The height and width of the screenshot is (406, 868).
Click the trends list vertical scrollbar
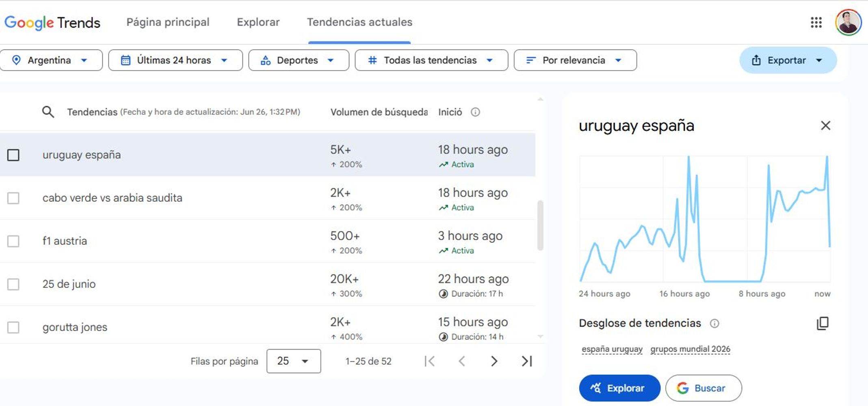pyautogui.click(x=540, y=225)
